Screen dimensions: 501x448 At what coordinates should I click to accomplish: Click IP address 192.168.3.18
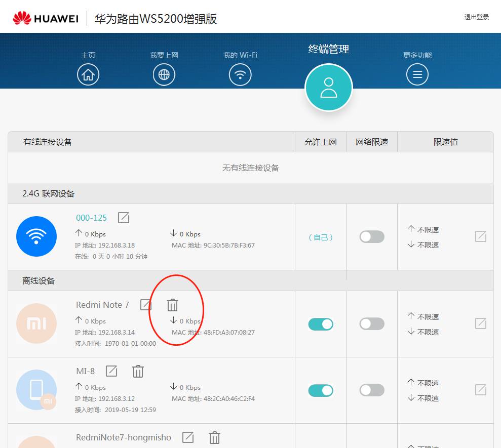[117, 245]
